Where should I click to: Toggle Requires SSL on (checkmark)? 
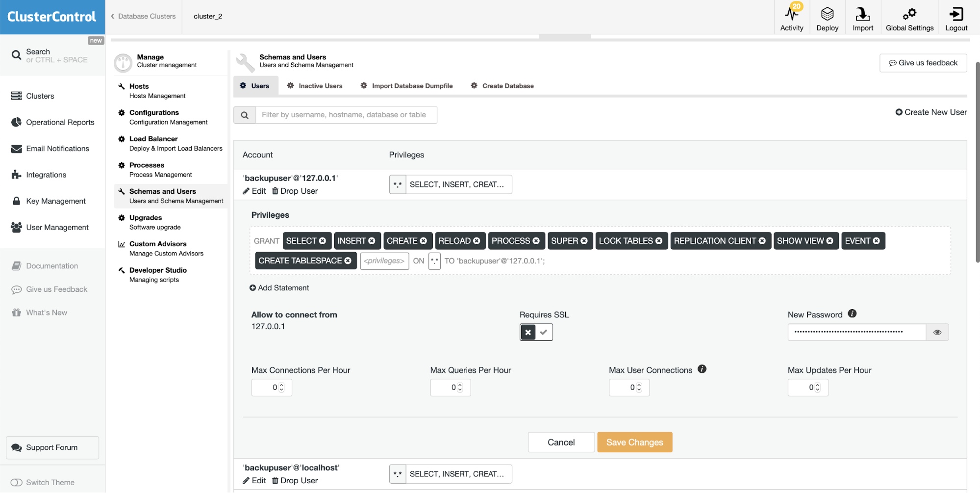(544, 332)
